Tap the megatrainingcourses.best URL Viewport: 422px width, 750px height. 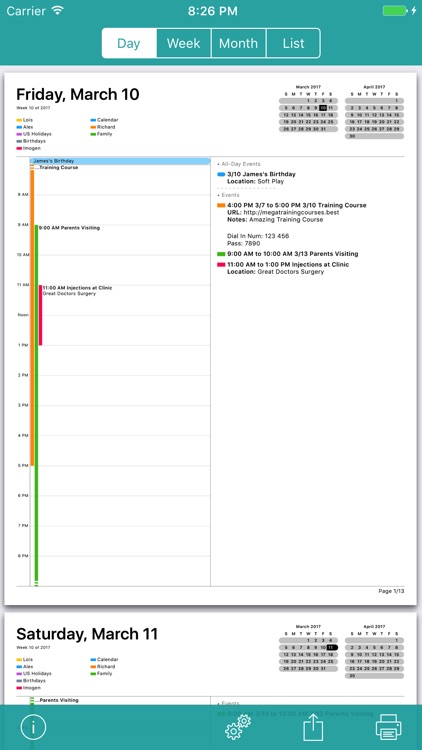[291, 212]
